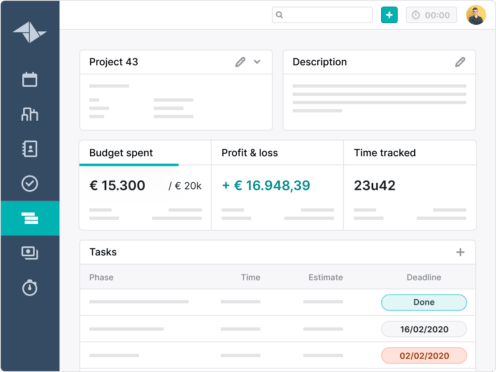Open the companies buildings icon in sidebar
Screen dimensions: 496x372
(30, 114)
